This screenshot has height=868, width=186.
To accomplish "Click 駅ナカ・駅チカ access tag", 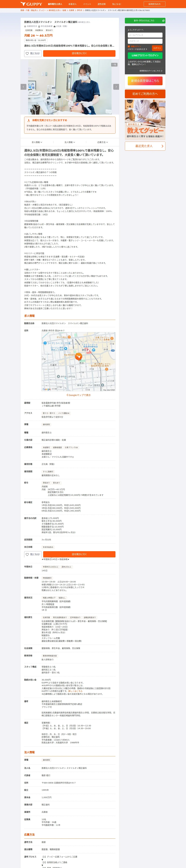I will 49,413.
